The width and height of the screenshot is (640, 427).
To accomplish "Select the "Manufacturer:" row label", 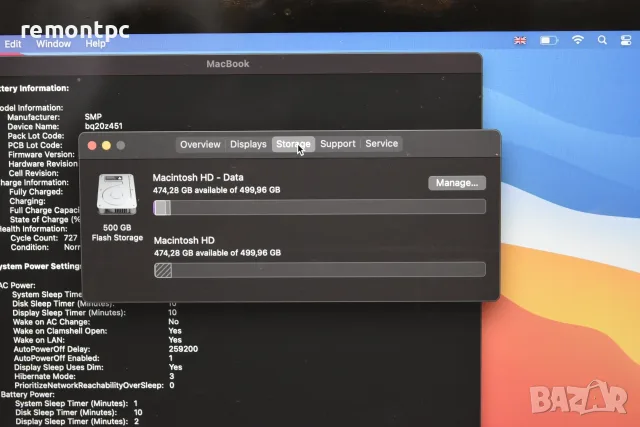I will 33,117.
